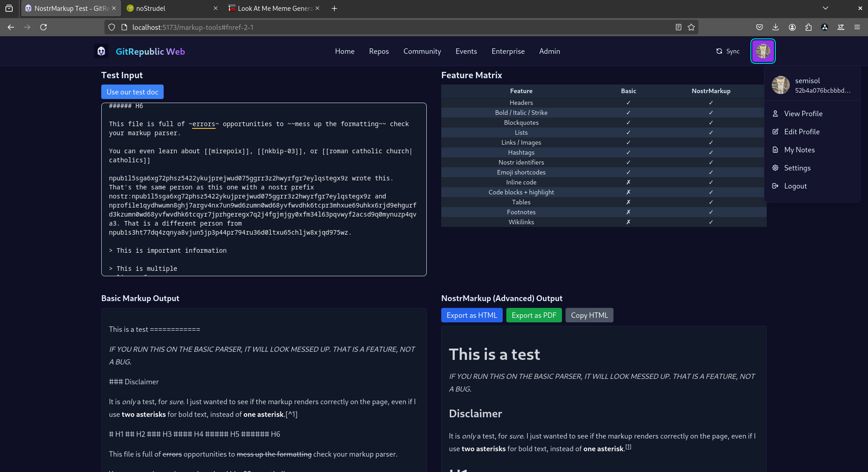Open the Enterprise navigation item
The width and height of the screenshot is (868, 472).
(x=508, y=51)
